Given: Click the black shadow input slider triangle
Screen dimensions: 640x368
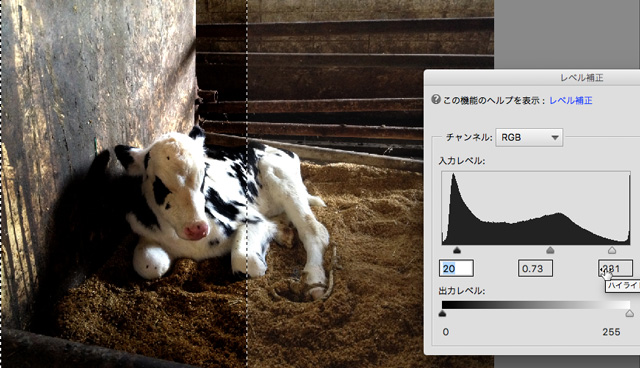Looking at the screenshot, I should [457, 250].
